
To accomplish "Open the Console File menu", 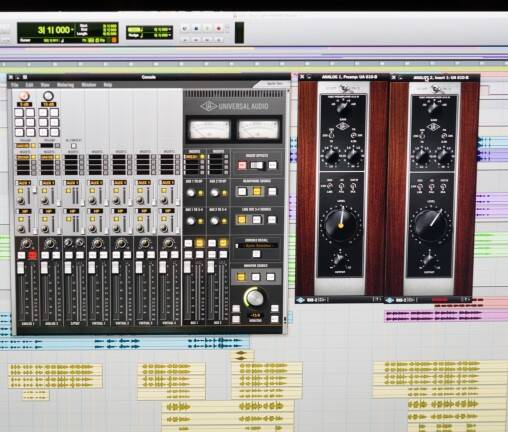I will coord(15,85).
